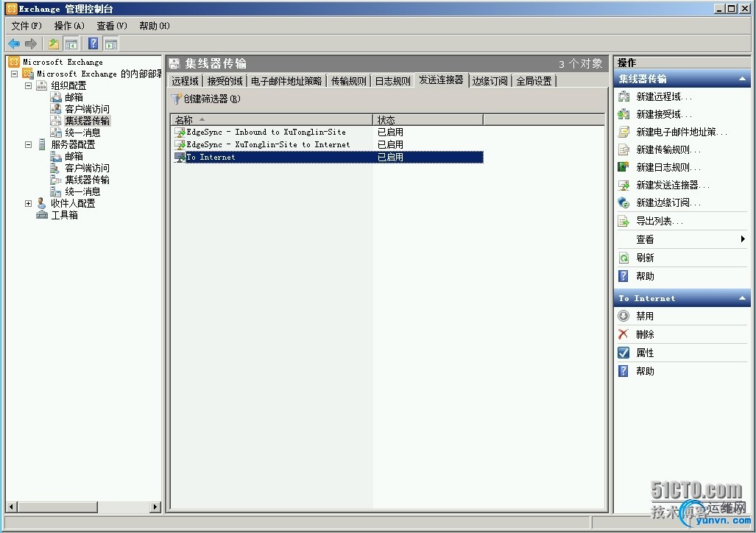Click the 新建边缘订阅 icon
The image size is (756, 533).
624,202
